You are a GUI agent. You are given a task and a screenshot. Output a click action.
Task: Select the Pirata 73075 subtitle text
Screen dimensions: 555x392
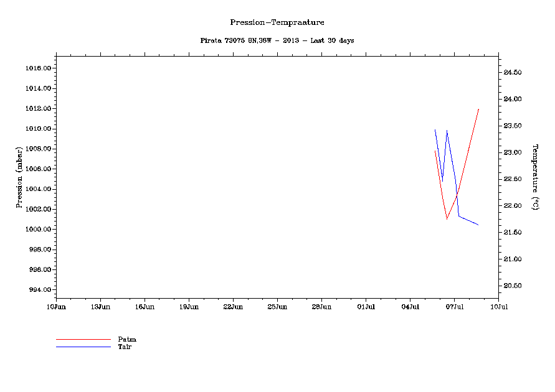(277, 40)
